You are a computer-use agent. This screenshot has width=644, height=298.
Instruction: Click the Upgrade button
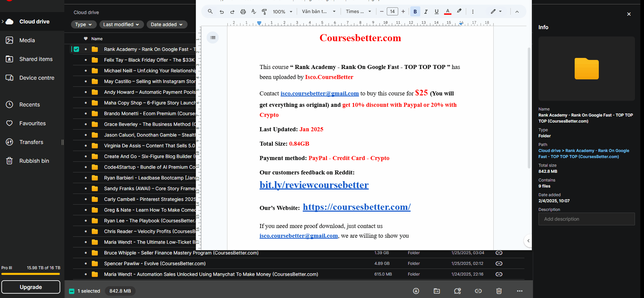tap(31, 287)
